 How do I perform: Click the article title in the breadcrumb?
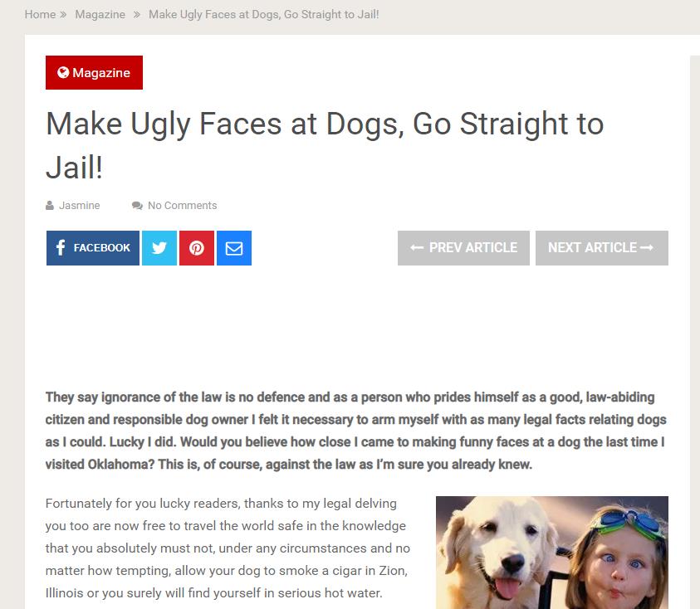tap(264, 14)
